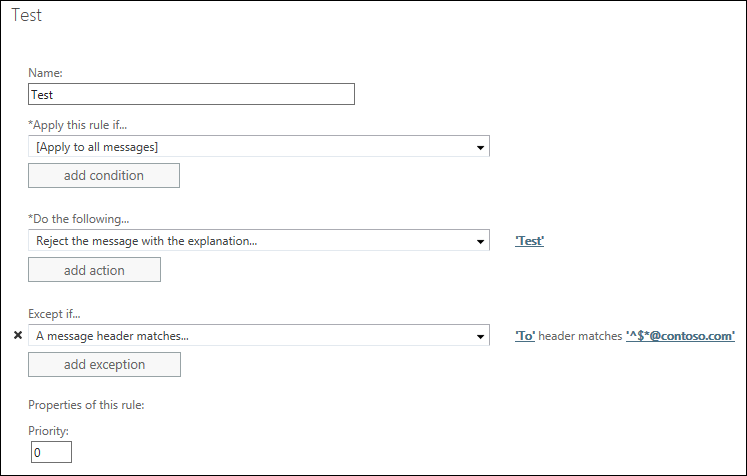Click the 'Properties of this rule:' text
747x476 pixels.
pos(87,406)
